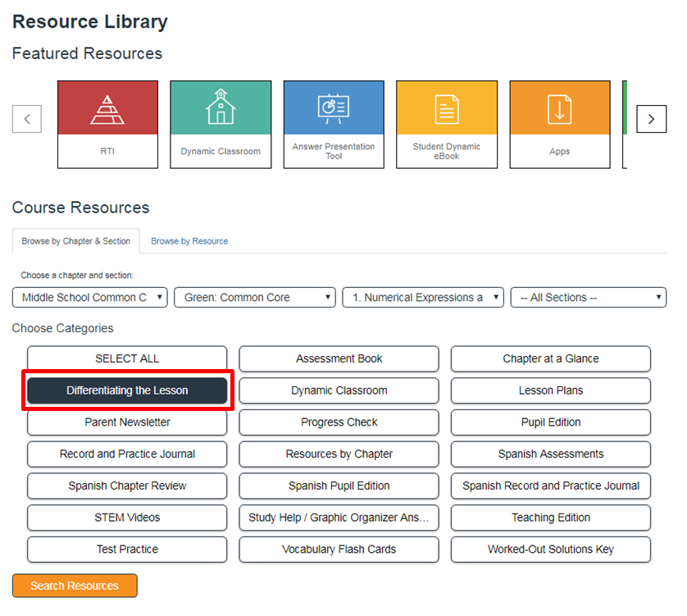Switch to Browse by Resource tab
The height and width of the screenshot is (616, 687).
[189, 241]
